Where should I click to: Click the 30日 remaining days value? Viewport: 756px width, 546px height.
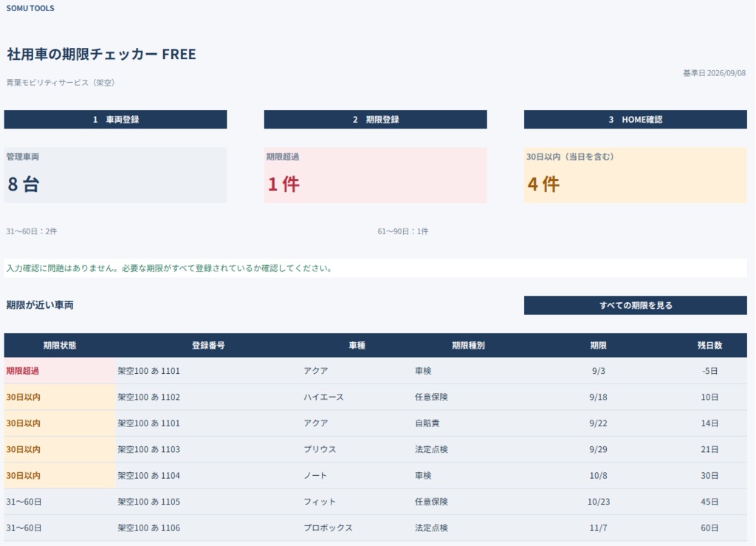tap(709, 475)
